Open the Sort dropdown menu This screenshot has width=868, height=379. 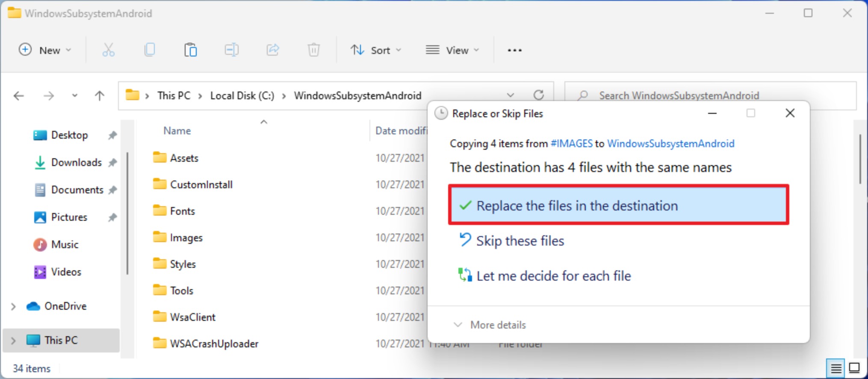point(376,50)
